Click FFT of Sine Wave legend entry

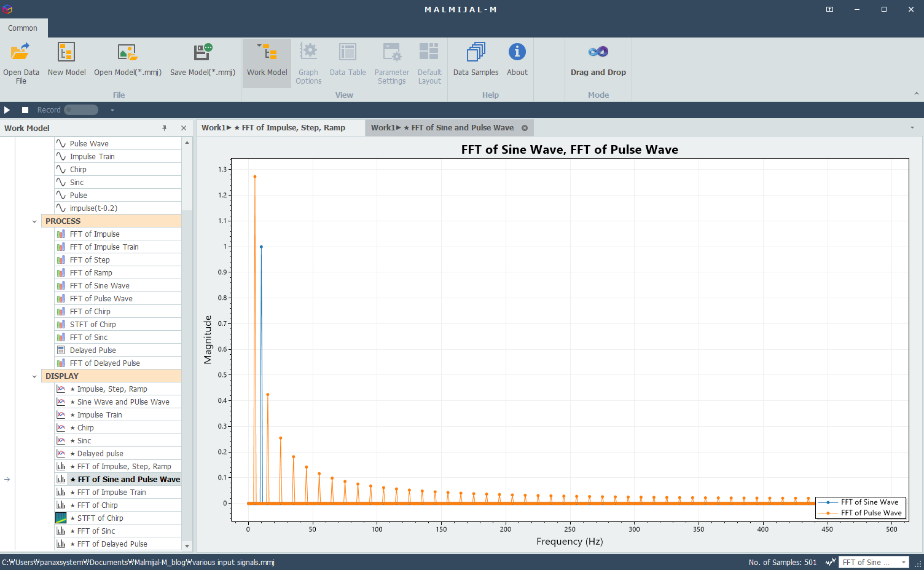(860, 502)
